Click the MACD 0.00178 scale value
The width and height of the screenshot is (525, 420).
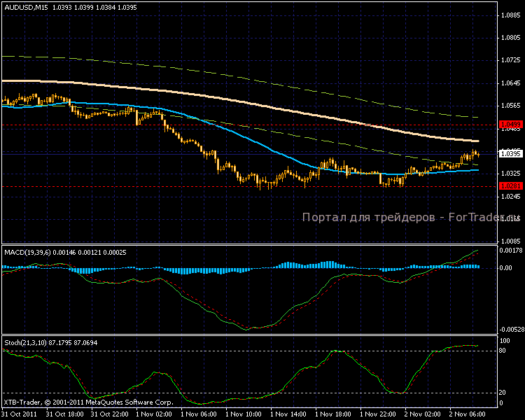click(x=510, y=250)
